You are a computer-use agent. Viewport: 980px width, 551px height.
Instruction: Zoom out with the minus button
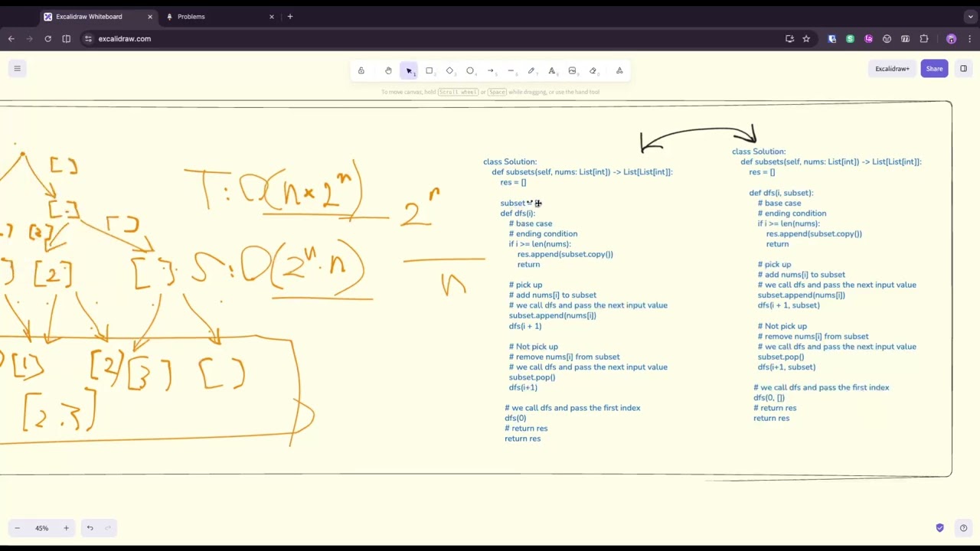17,528
